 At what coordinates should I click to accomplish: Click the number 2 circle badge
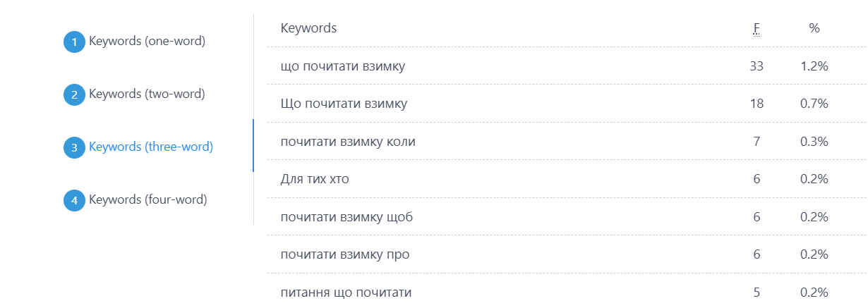click(x=74, y=95)
